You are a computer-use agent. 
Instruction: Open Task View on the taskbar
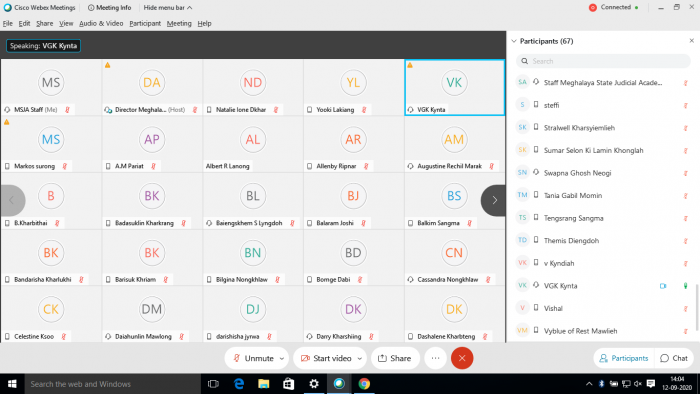click(x=213, y=384)
